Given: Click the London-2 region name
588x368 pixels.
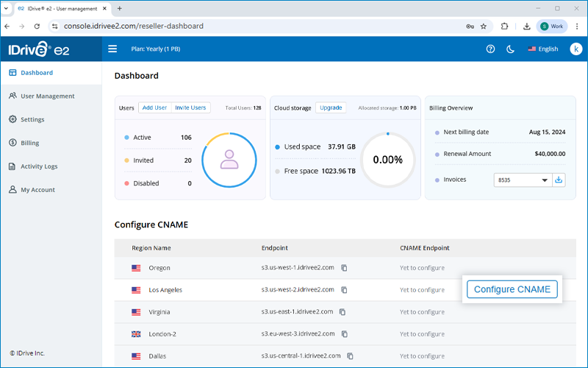Looking at the screenshot, I should tap(162, 334).
